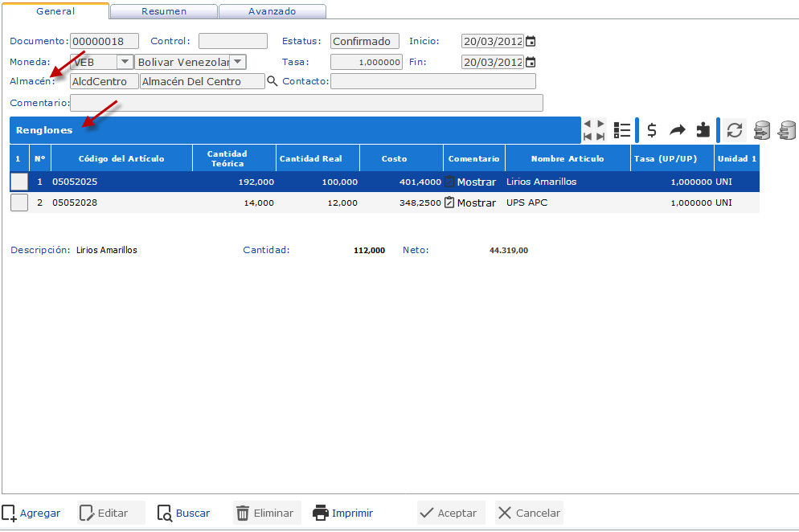The height and width of the screenshot is (532, 799).
Task: Click the database import icon with left arrow
Action: (787, 130)
